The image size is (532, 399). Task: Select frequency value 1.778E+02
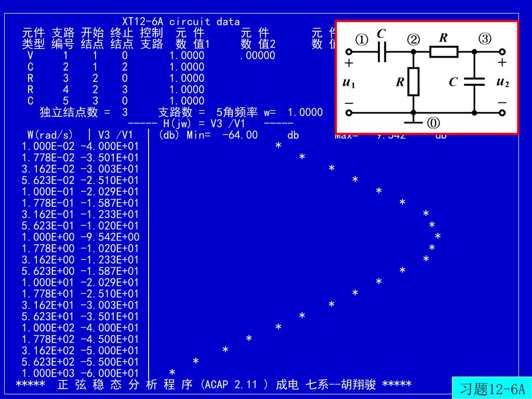click(x=48, y=339)
